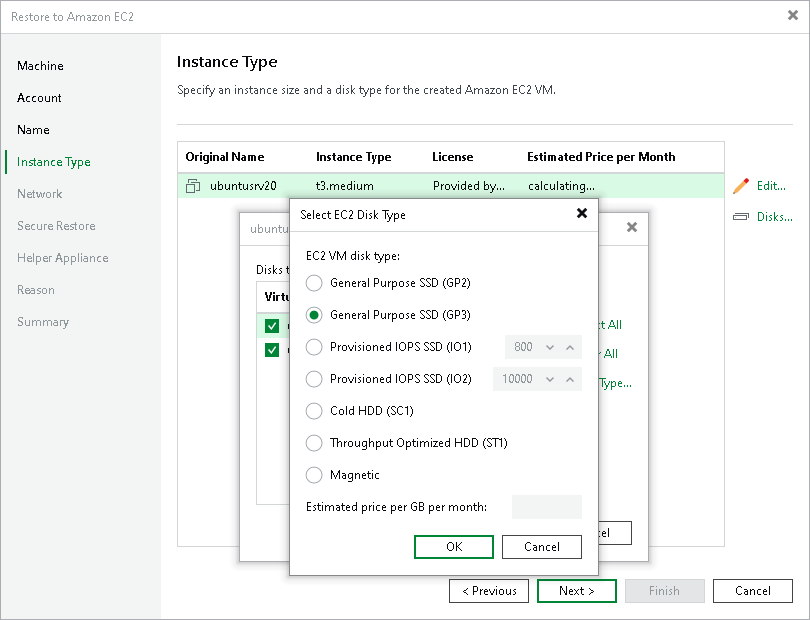
Task: Go to the Summary wizard step
Action: pos(43,322)
